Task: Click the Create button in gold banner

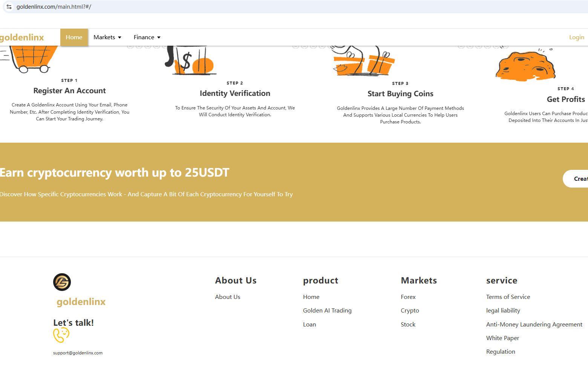Action: [576, 179]
